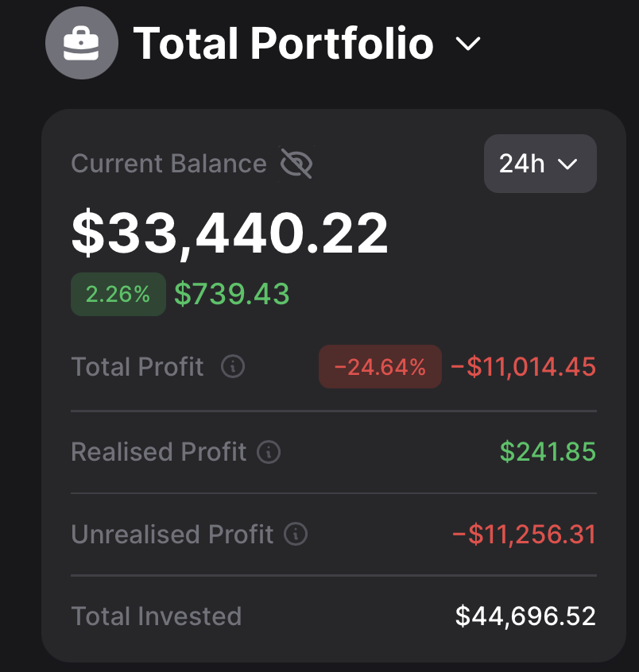639x672 pixels.
Task: Click the $739.43 daily change value
Action: click(232, 295)
